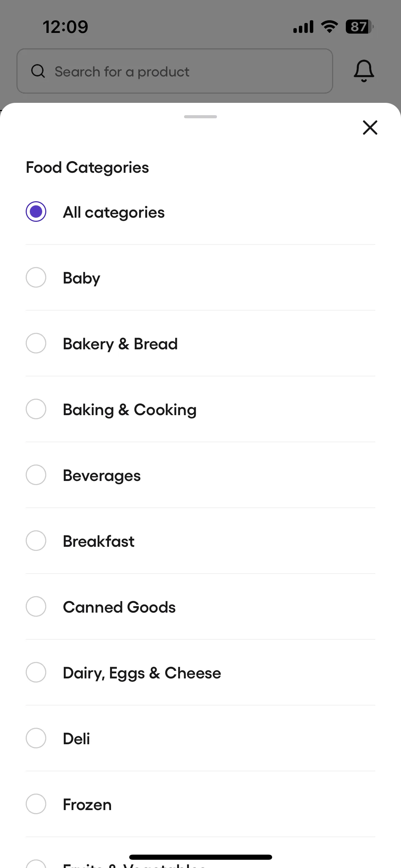The height and width of the screenshot is (868, 401).
Task: Click the search magnifier icon
Action: coord(38,71)
